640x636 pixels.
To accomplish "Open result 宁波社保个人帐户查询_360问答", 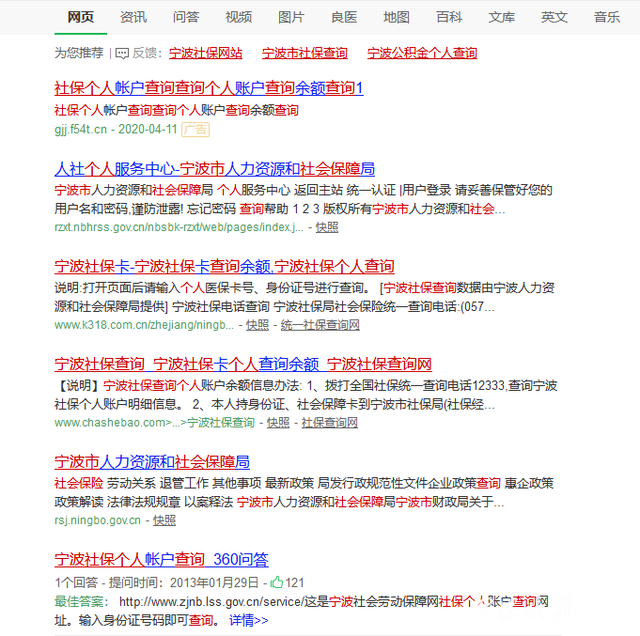I will tap(161, 559).
